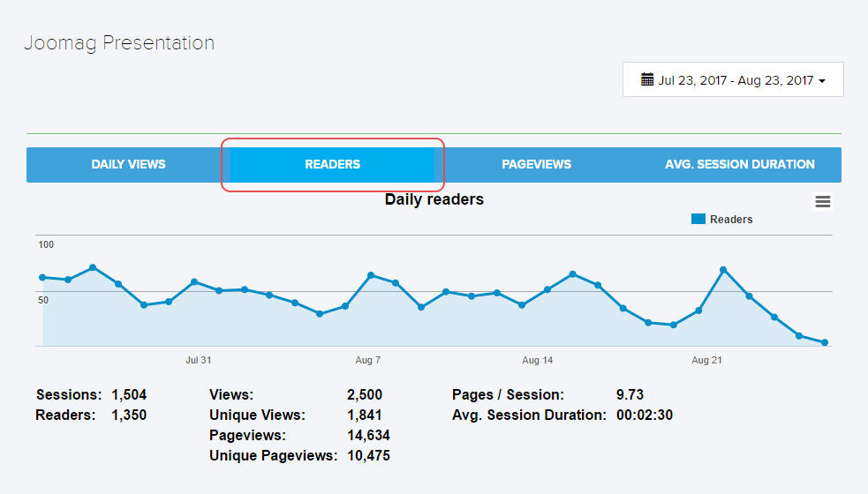Go to the Pageviews tab
The image size is (868, 494).
click(x=536, y=165)
